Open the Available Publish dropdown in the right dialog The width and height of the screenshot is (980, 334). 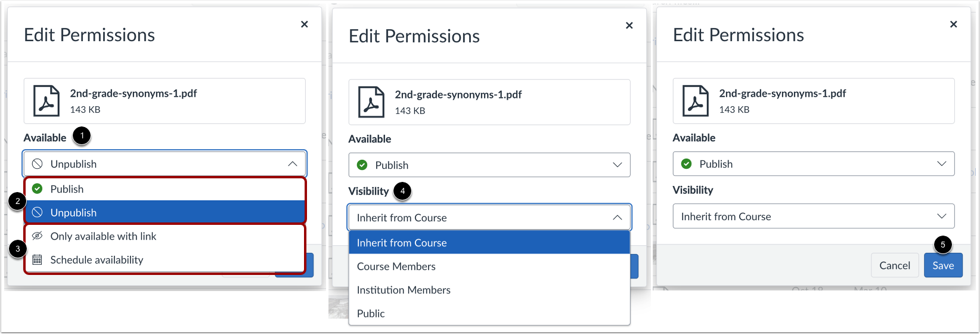[x=813, y=164]
